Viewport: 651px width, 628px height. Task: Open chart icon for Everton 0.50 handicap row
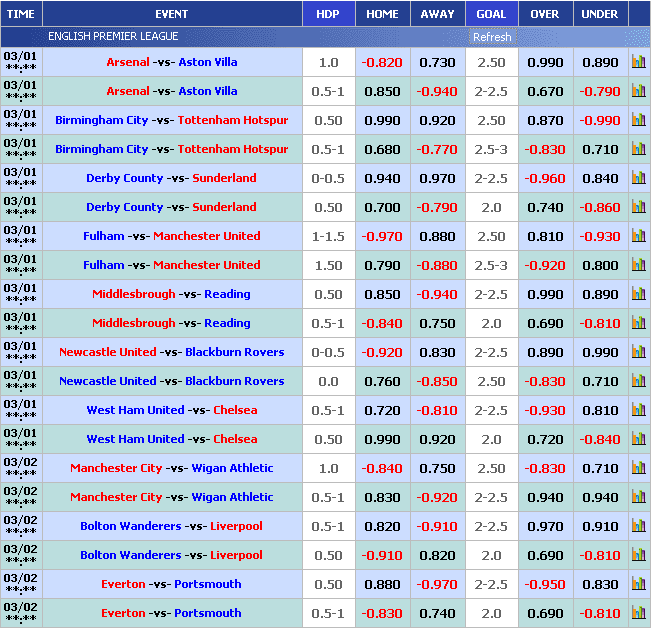[639, 584]
